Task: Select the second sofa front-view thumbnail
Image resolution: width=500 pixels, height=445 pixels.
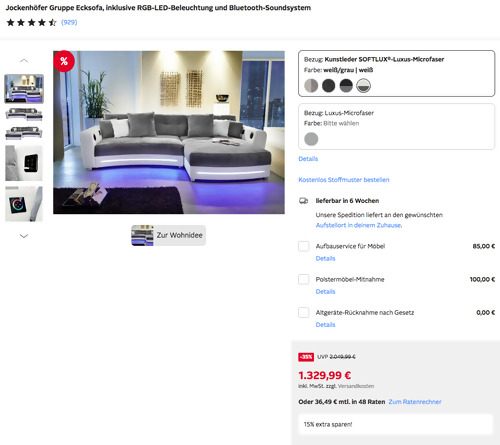Action: [24, 114]
